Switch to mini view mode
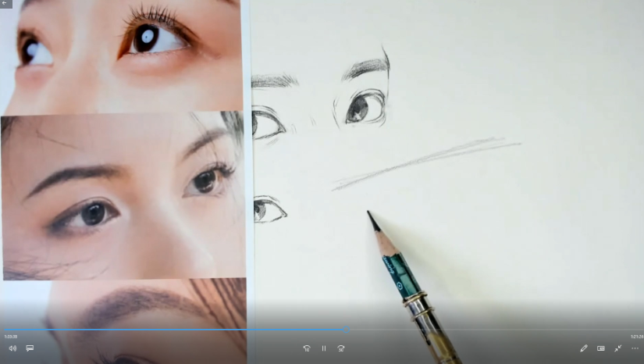The height and width of the screenshot is (364, 644). pos(601,348)
